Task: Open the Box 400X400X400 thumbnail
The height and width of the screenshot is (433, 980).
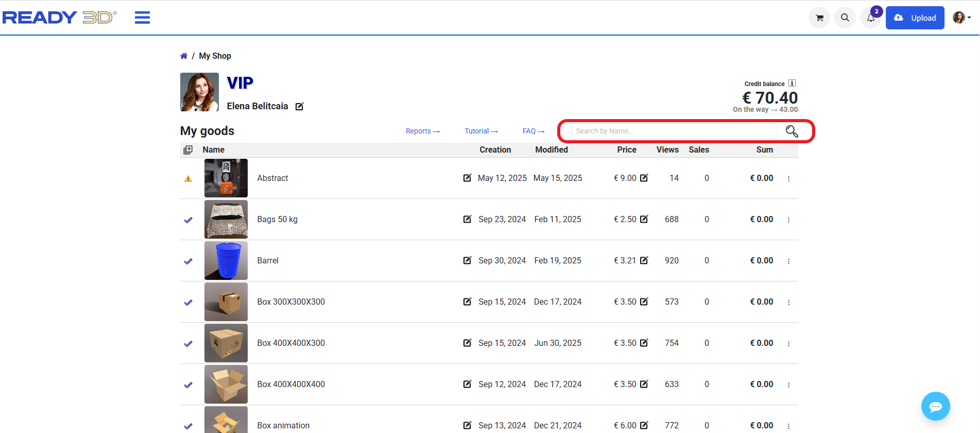Action: (226, 384)
